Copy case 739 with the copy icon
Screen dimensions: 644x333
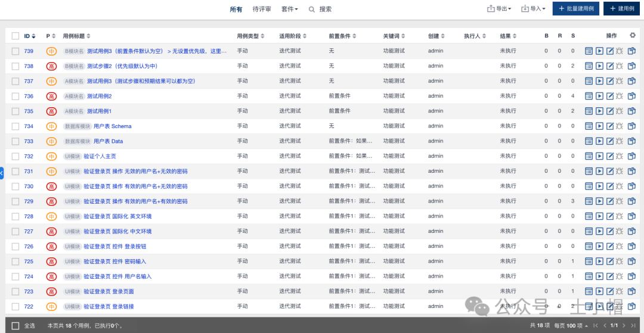click(x=631, y=51)
